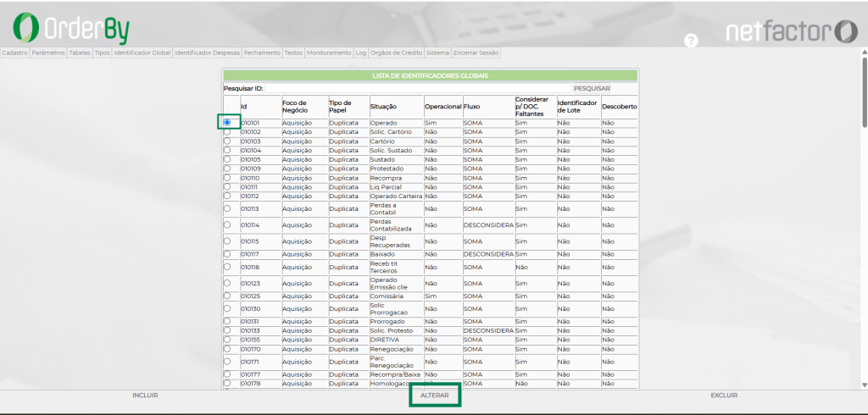Select radio button for Id 010117
The width and height of the screenshot is (868, 415).
pyautogui.click(x=227, y=253)
